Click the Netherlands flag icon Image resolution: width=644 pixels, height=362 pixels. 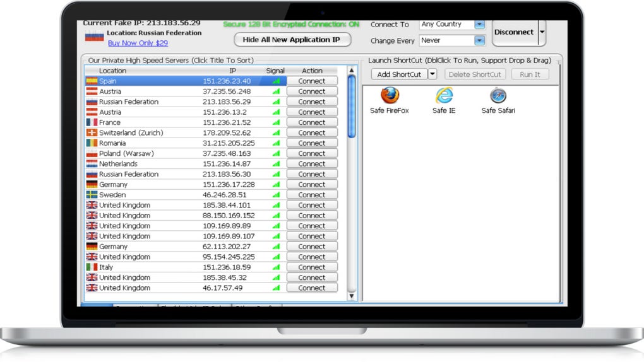[92, 163]
